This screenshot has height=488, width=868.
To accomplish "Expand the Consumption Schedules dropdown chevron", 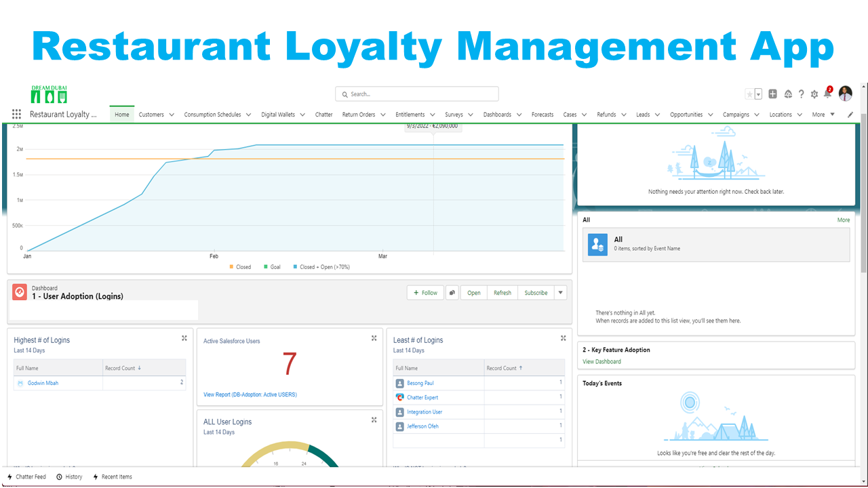I will (249, 115).
